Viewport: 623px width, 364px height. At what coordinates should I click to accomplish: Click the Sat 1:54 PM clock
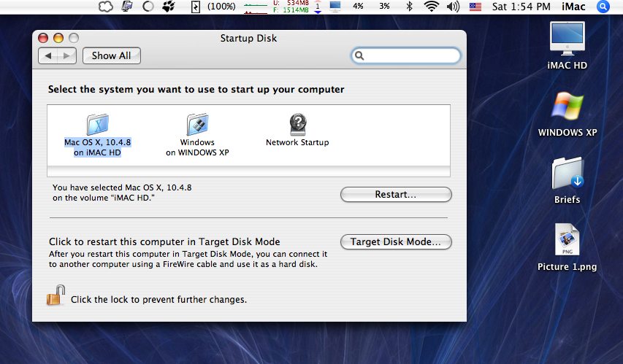(521, 7)
